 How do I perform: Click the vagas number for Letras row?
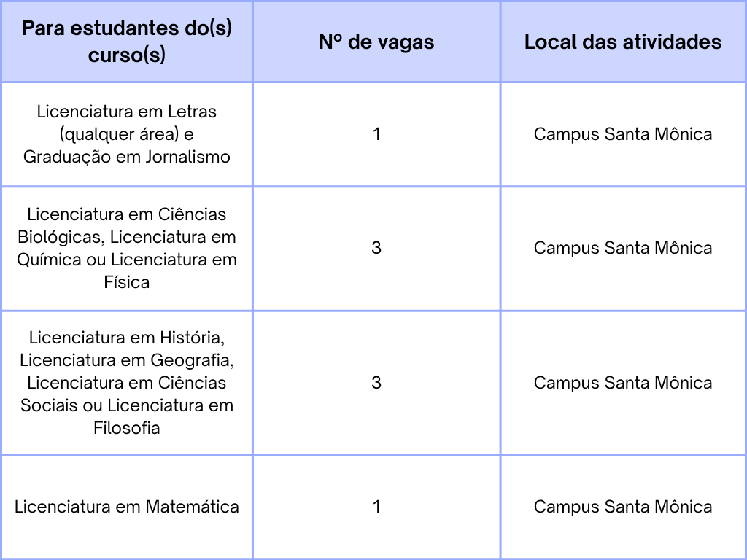376,134
